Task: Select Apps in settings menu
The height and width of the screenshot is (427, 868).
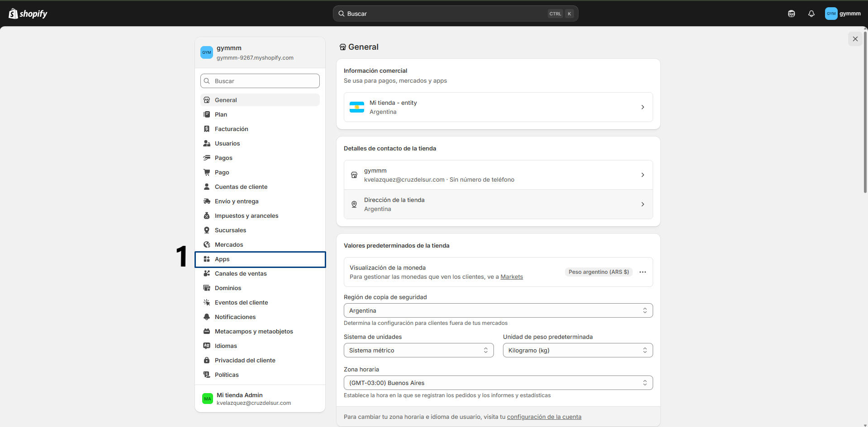Action: click(x=222, y=259)
